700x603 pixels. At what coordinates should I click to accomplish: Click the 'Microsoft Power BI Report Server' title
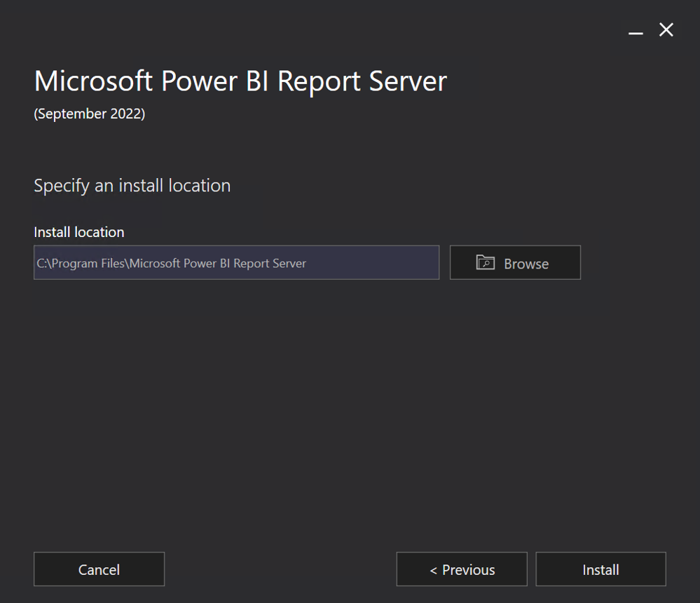point(240,81)
